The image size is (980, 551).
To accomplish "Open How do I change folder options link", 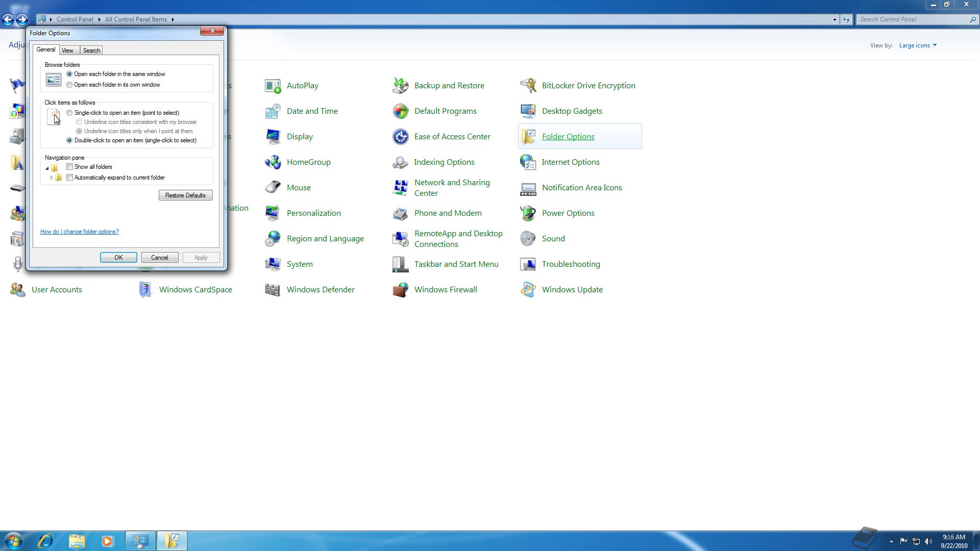I will point(80,232).
